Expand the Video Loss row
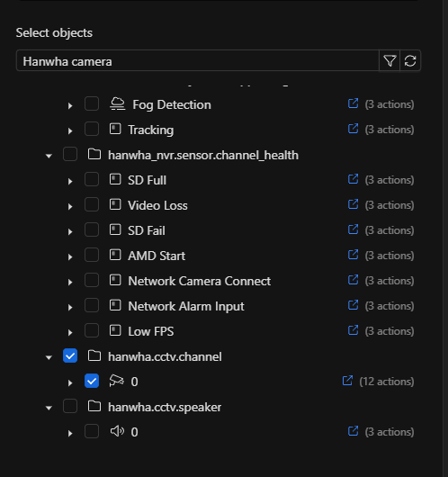This screenshot has height=477, width=448. [x=70, y=207]
